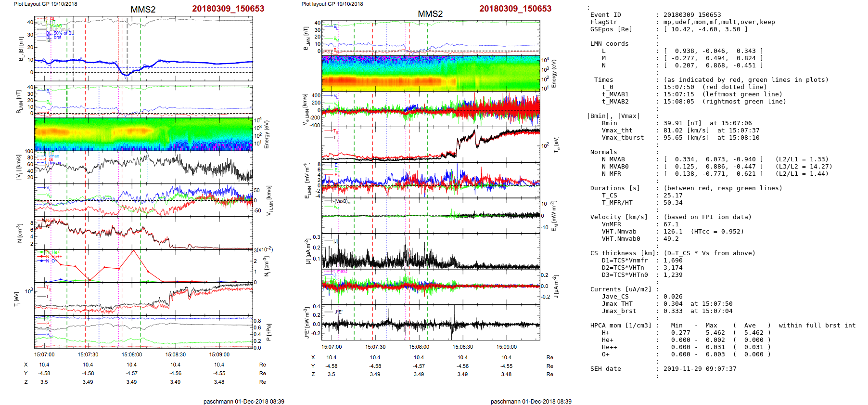This screenshot has height=405, width=868.
Task: Click the MMS2 title above the left plot
Action: coord(143,10)
